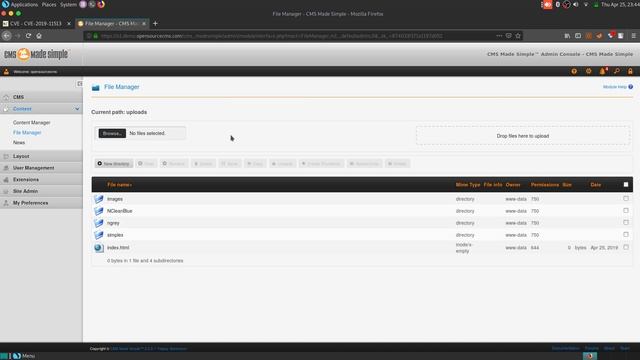Select the File Manager browser tab
The width and height of the screenshot is (640, 360).
point(112,24)
